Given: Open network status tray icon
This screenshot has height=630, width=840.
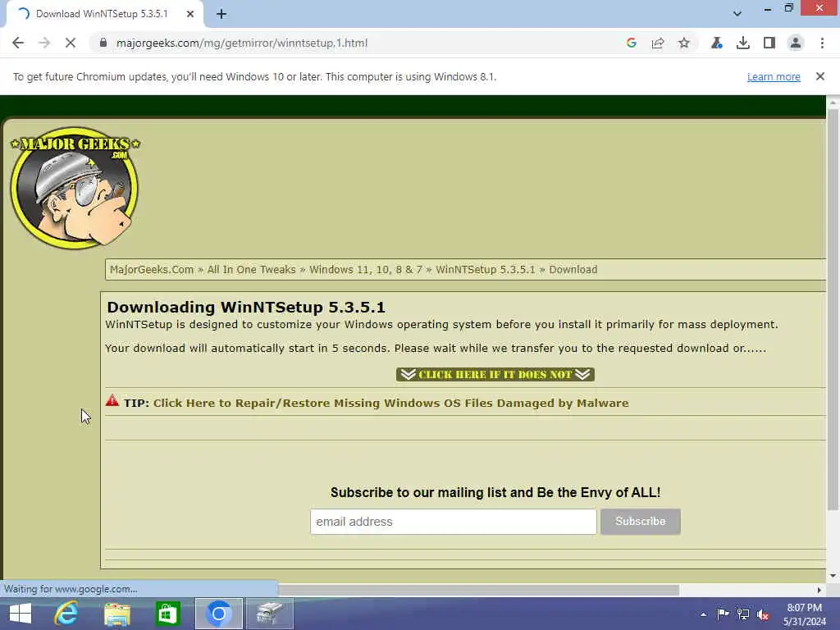Looking at the screenshot, I should click(x=743, y=614).
